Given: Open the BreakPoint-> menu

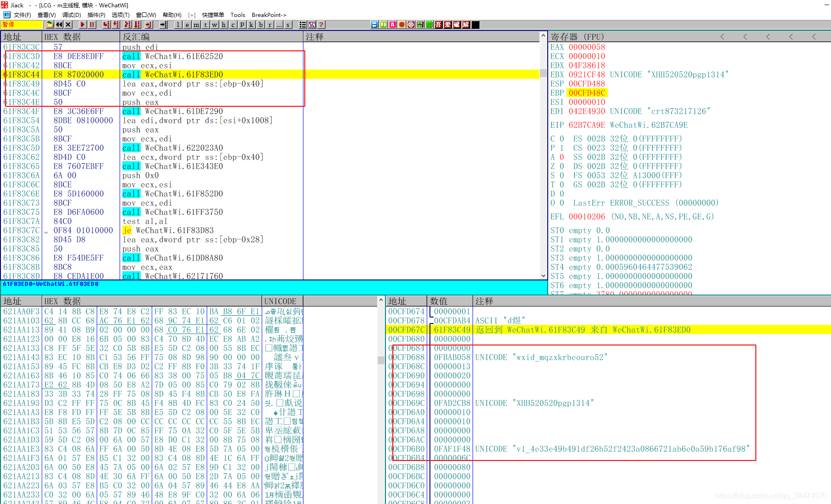Looking at the screenshot, I should 269,15.
